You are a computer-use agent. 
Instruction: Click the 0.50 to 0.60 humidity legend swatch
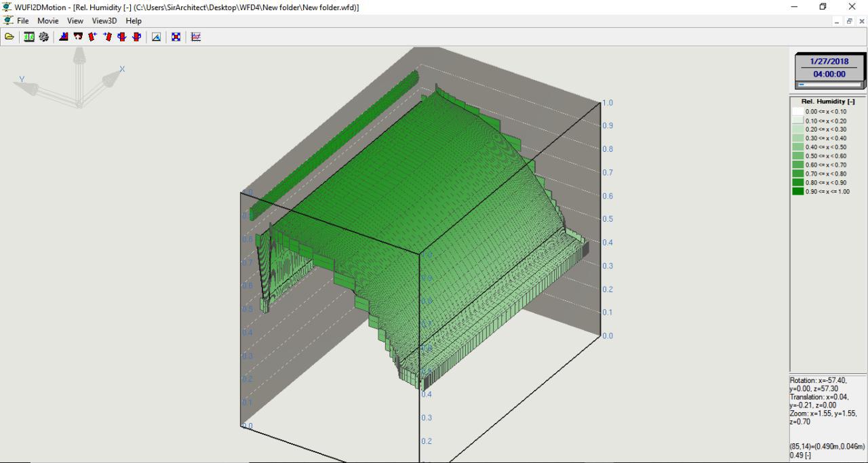click(798, 156)
